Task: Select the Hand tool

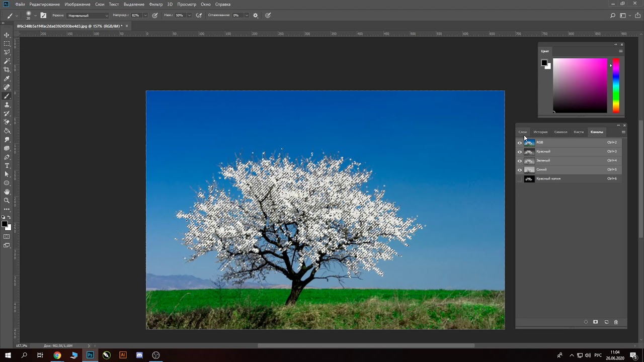Action: [7, 192]
